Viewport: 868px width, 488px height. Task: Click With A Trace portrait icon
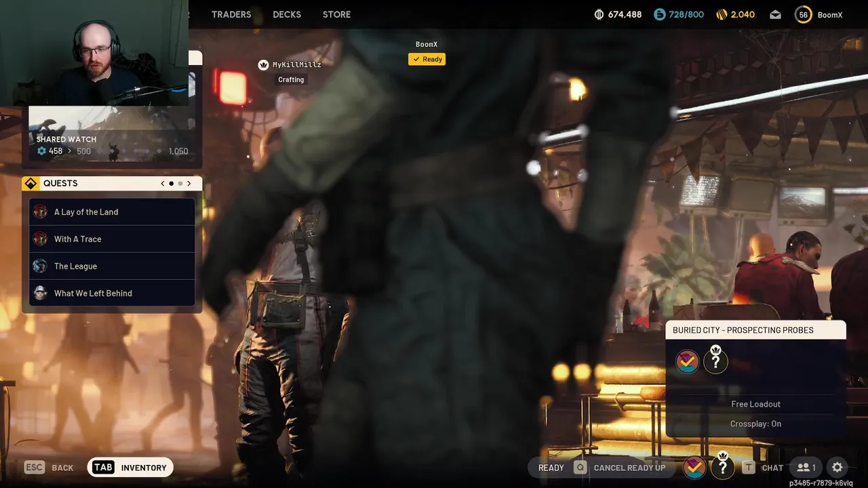tap(40, 239)
